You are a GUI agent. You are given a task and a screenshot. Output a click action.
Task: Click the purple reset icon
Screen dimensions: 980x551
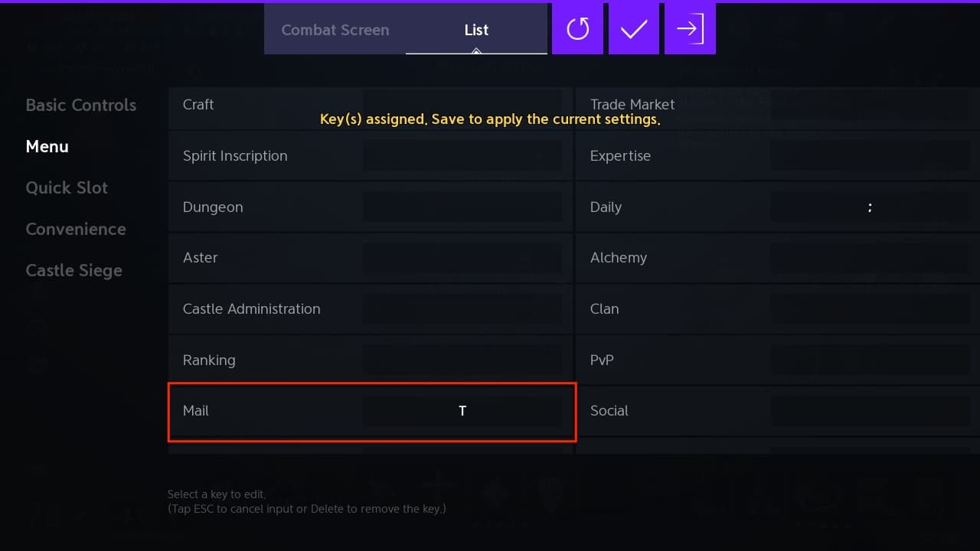[x=577, y=28]
